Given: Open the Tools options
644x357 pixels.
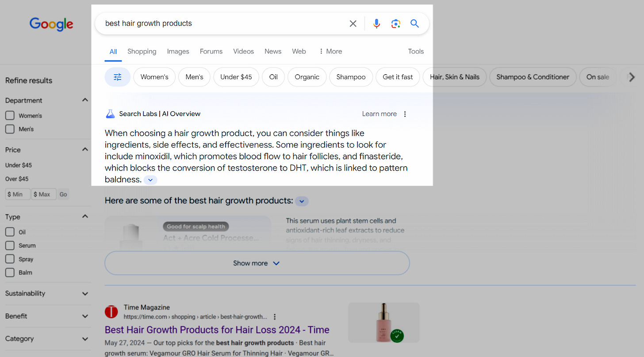Looking at the screenshot, I should tap(416, 51).
